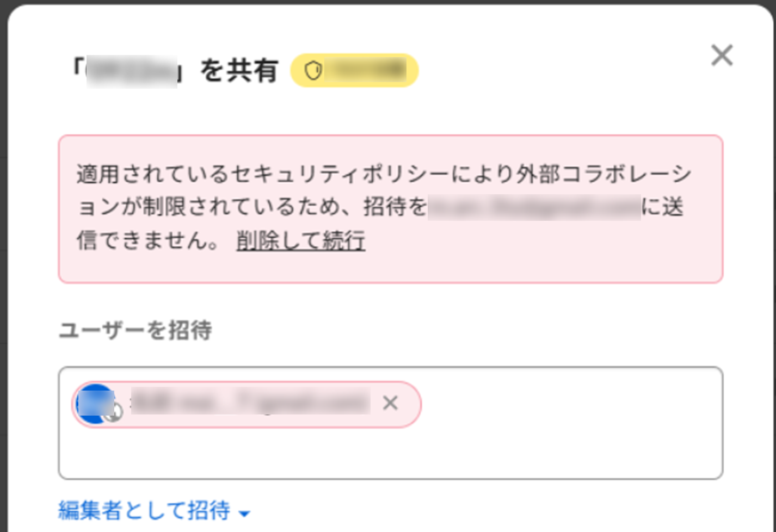Click the yellow security classification badge label
This screenshot has height=532, width=776.
(x=365, y=71)
